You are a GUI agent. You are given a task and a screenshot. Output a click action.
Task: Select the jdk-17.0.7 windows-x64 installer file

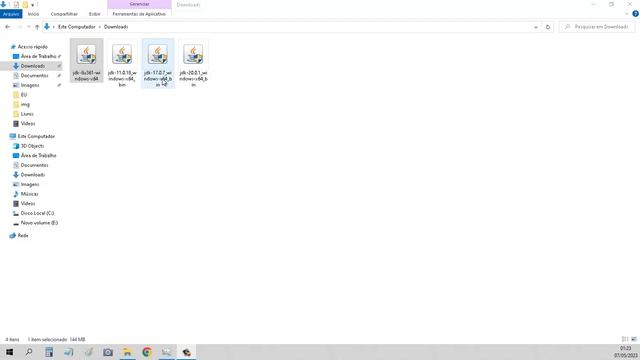[x=158, y=64]
